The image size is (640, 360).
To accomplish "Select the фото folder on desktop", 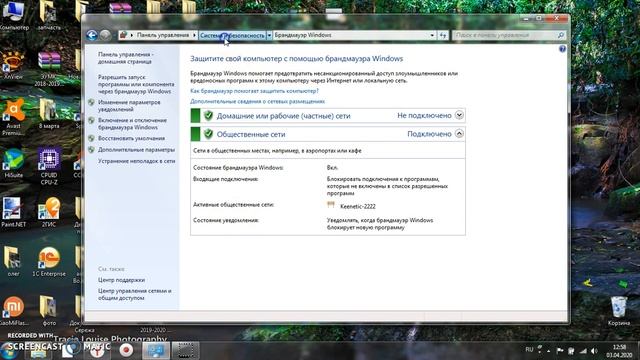I will pos(49,311).
